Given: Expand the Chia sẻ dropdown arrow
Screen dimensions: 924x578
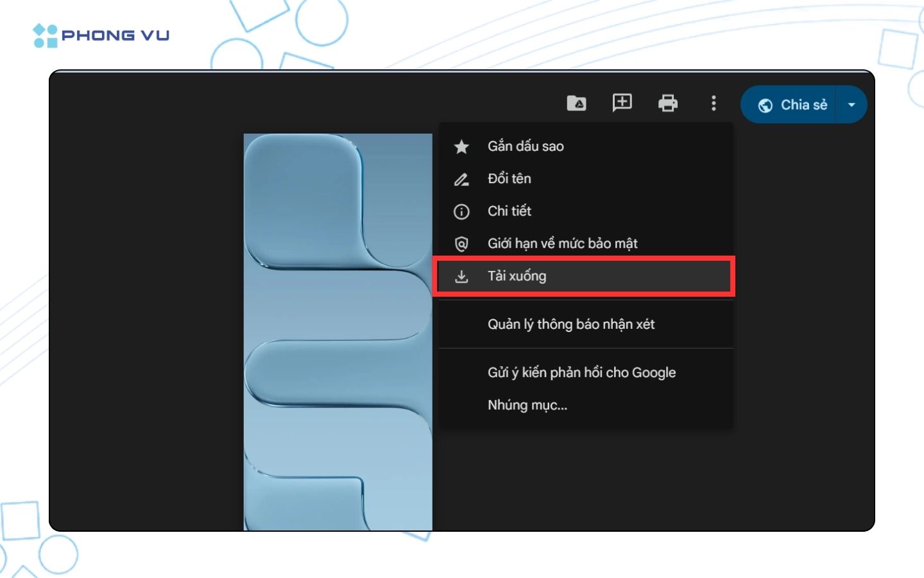Looking at the screenshot, I should [851, 105].
